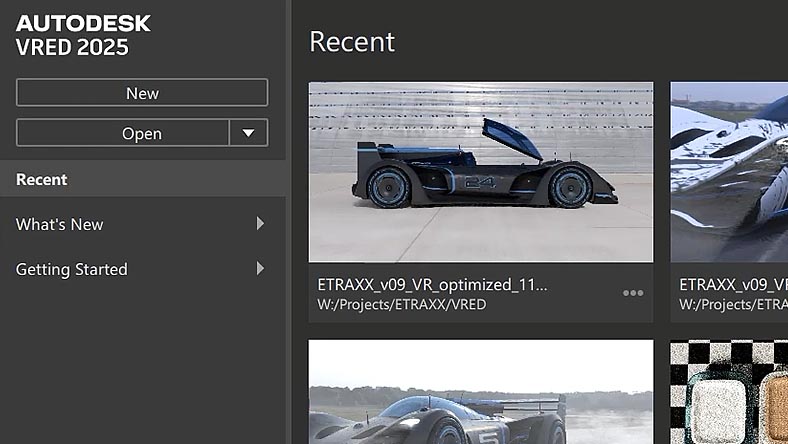Select the Recent sidebar item
The height and width of the screenshot is (444, 788).
(x=143, y=179)
